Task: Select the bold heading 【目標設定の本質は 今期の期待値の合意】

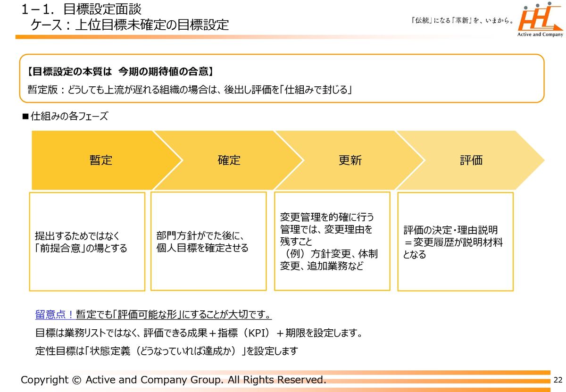Action: [121, 72]
